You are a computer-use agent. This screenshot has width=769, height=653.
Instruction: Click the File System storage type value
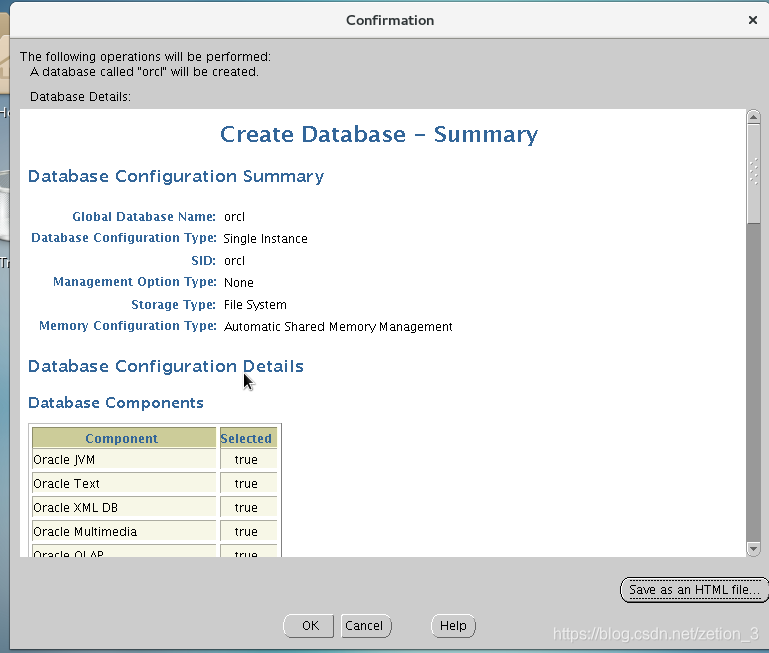[x=255, y=305]
